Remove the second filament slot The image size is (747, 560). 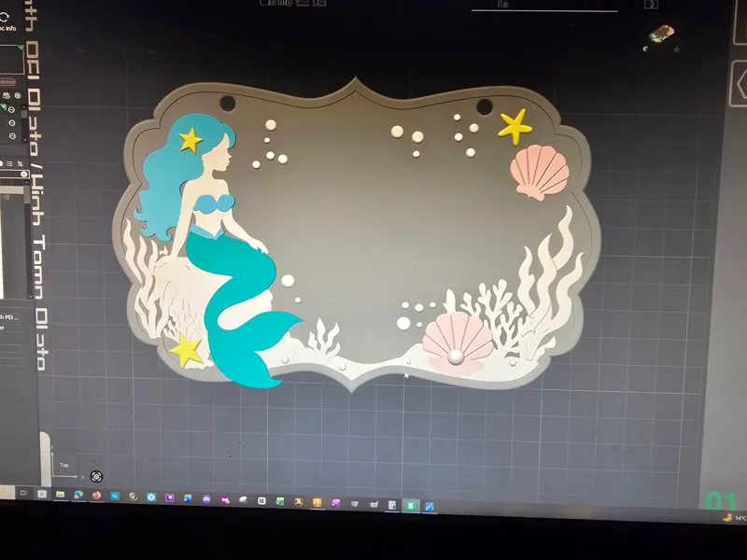(12, 123)
